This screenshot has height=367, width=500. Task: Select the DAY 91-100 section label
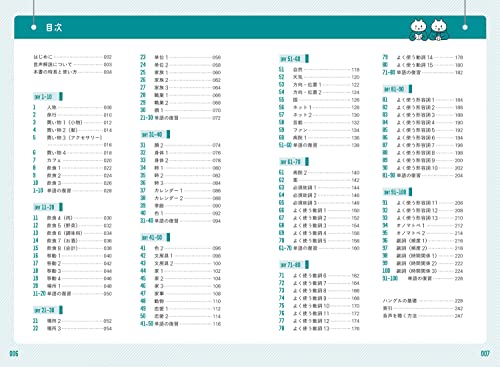pos(397,192)
